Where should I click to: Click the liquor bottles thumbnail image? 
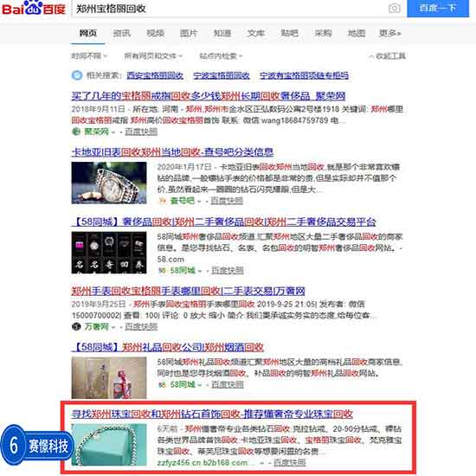coord(109,377)
